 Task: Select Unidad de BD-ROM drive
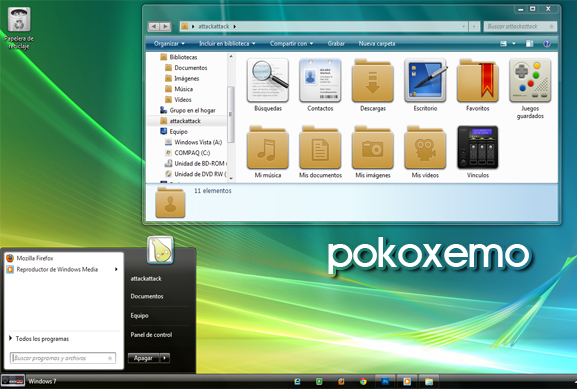[200, 163]
